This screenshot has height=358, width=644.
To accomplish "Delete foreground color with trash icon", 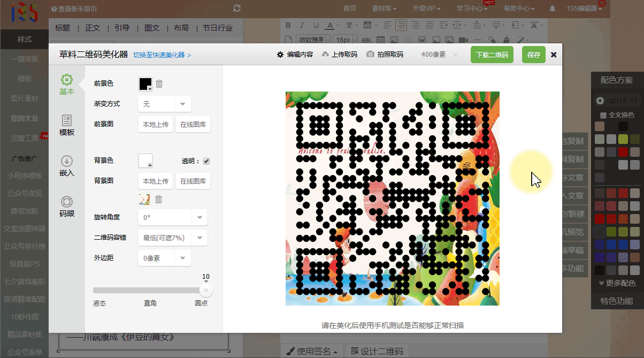I will pyautogui.click(x=159, y=83).
